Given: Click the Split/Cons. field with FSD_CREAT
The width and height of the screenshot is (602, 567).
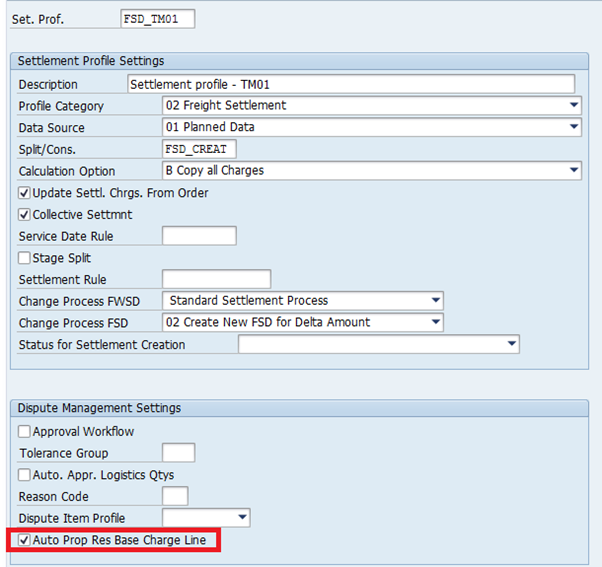Looking at the screenshot, I should coord(199,149).
